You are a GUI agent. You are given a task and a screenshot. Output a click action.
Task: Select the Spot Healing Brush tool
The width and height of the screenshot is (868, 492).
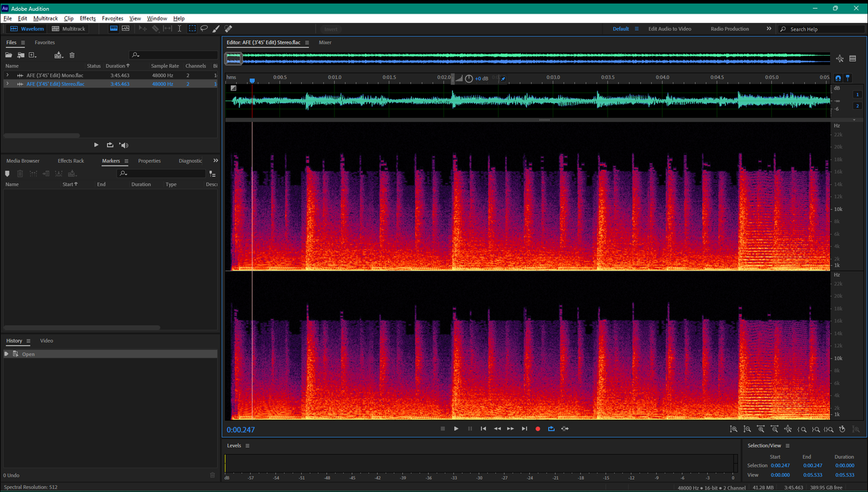click(229, 29)
